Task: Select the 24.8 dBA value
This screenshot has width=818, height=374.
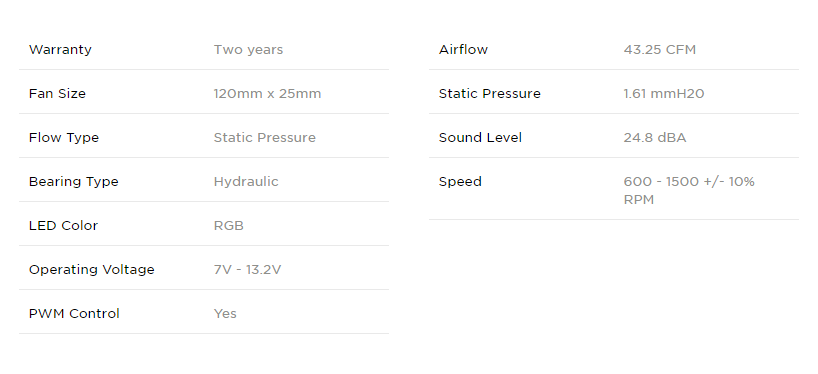Action: click(x=655, y=138)
